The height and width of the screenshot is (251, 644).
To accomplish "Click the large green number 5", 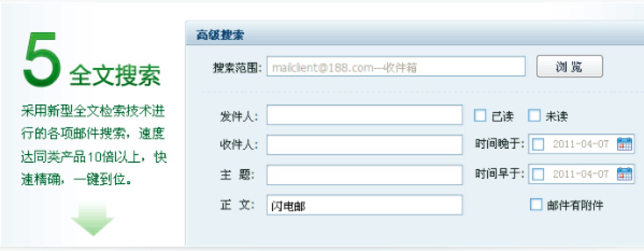I will coord(42,60).
